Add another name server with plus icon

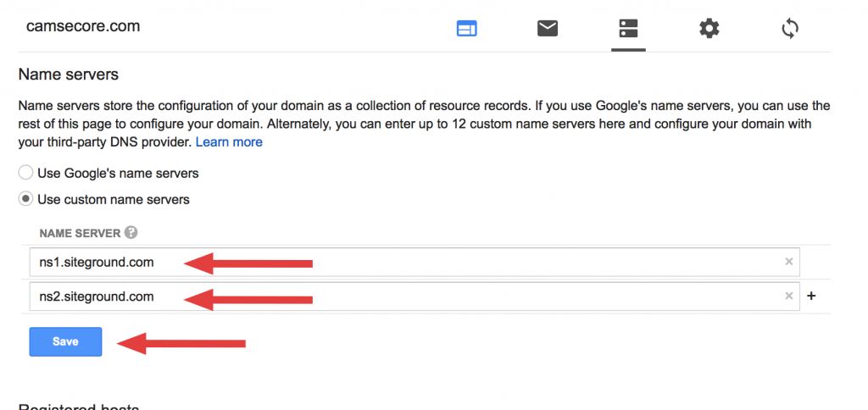click(811, 296)
